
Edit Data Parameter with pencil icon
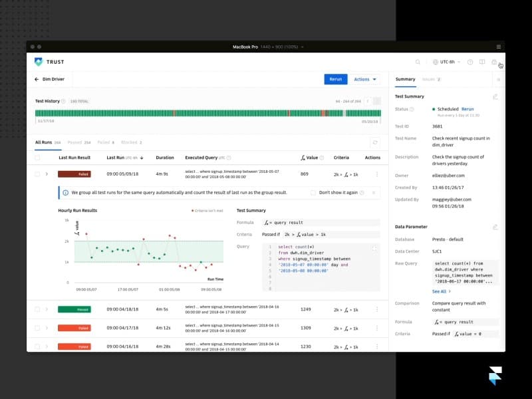click(495, 227)
